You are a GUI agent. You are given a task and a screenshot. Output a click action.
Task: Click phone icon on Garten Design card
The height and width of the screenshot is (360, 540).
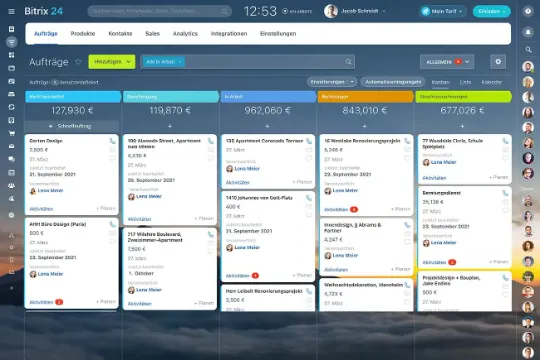tap(112, 141)
